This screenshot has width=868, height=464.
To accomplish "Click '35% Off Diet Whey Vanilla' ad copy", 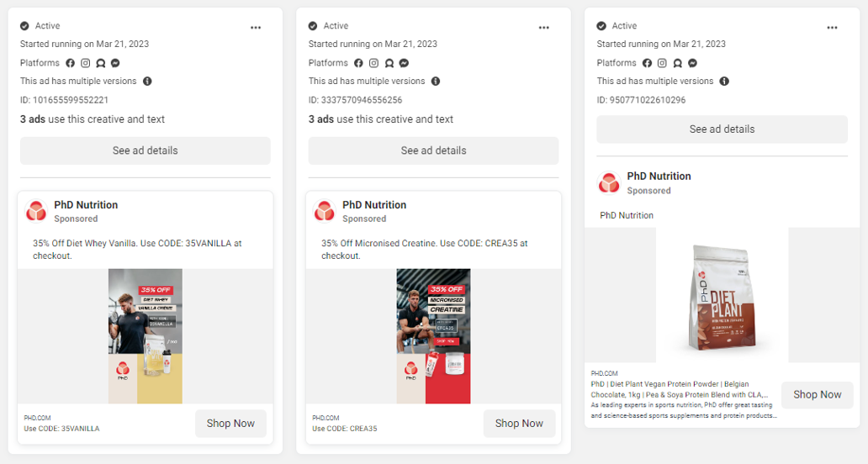I will 137,250.
